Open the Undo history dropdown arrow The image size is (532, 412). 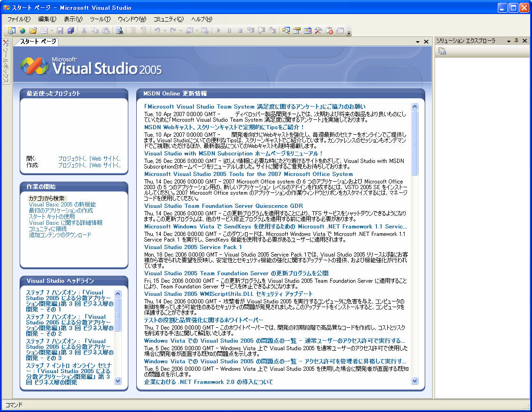coord(165,31)
